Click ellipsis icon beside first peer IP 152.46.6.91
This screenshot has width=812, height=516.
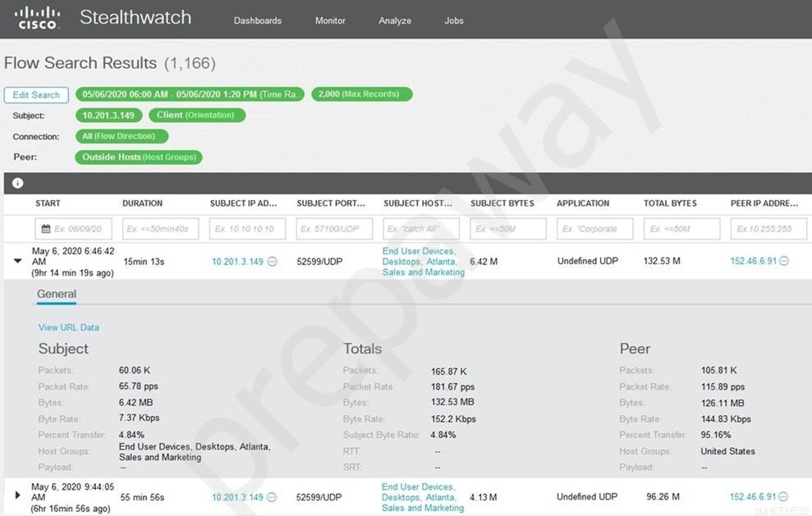pos(784,261)
